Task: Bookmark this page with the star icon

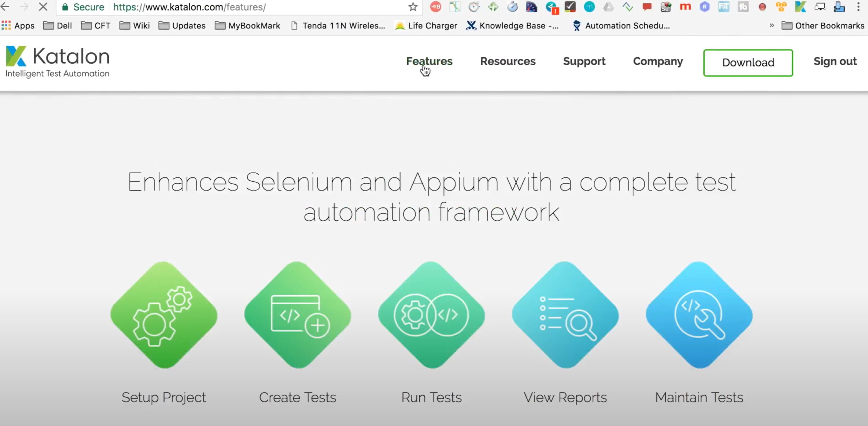Action: (x=413, y=7)
